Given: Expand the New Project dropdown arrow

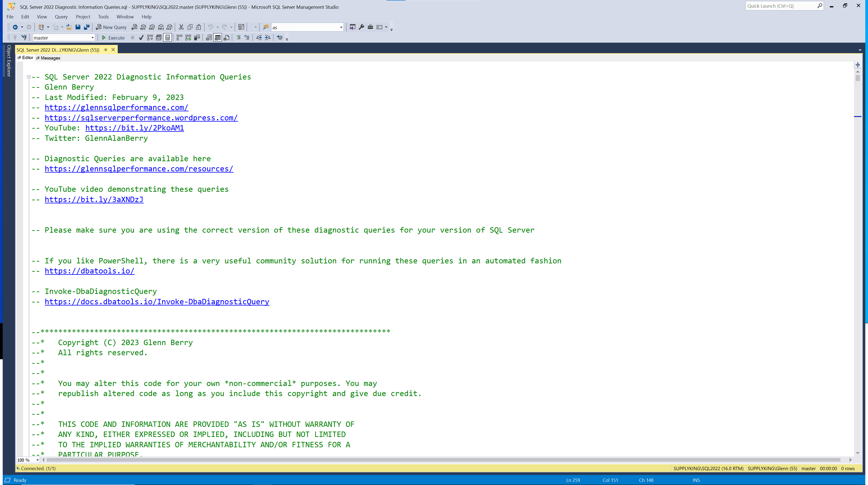Looking at the screenshot, I should click(48, 27).
